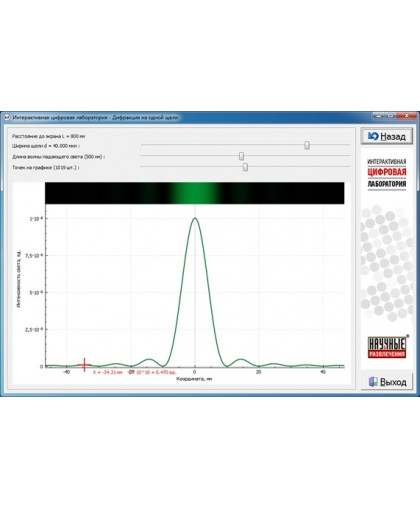The image size is (420, 508).
Task: Maximize the diffraction lab window
Action: [390, 116]
